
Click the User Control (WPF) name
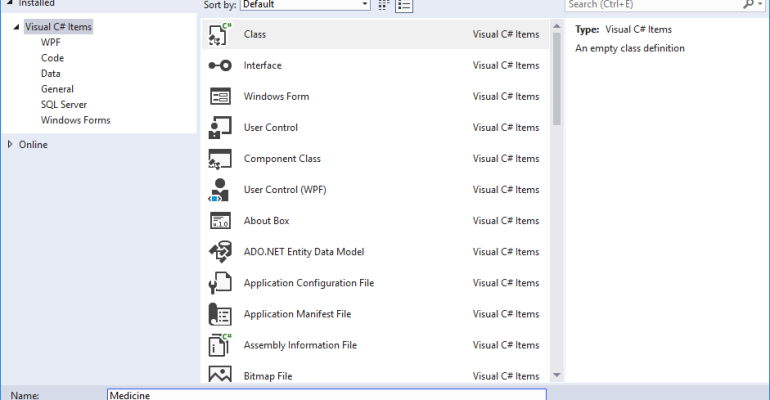click(x=285, y=190)
